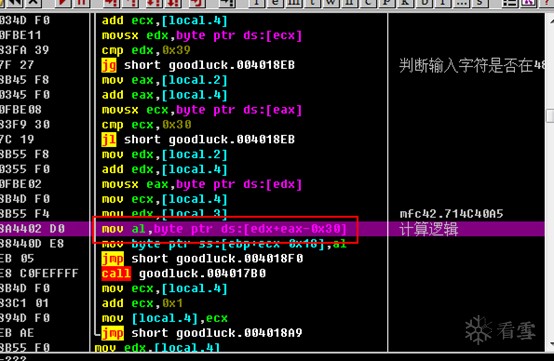Open windows 'w' toolbar button
Image resolution: width=554 pixels, height=361 pixels.
pyautogui.click(x=331, y=3)
